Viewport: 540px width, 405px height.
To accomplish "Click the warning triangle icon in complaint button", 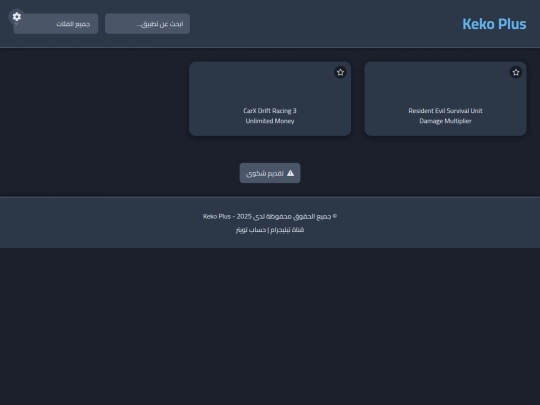I will click(290, 173).
